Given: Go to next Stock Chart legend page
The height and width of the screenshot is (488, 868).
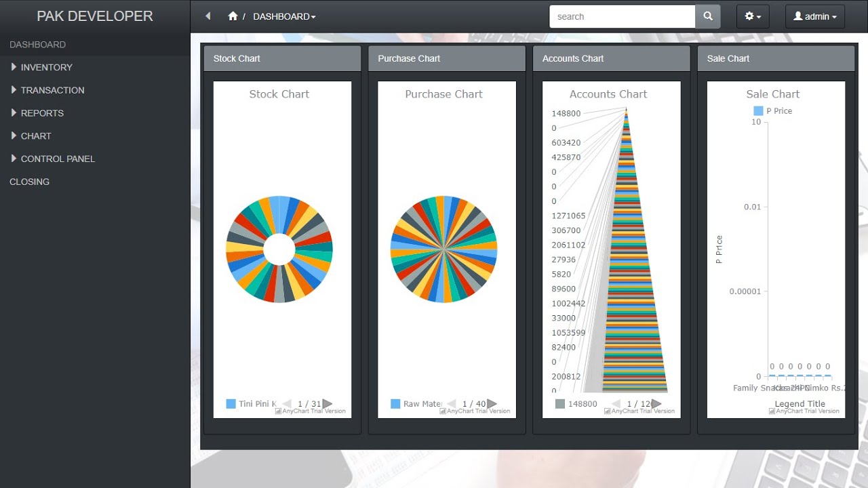Looking at the screenshot, I should point(328,404).
